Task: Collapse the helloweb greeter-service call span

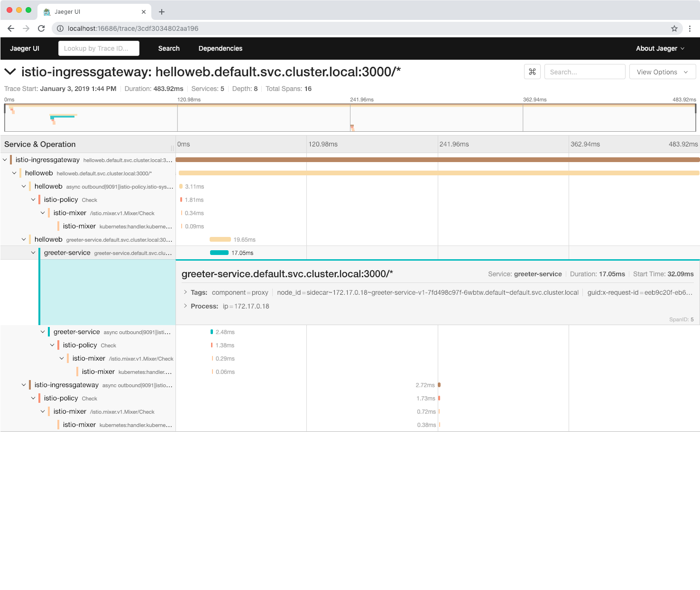Action: (24, 239)
